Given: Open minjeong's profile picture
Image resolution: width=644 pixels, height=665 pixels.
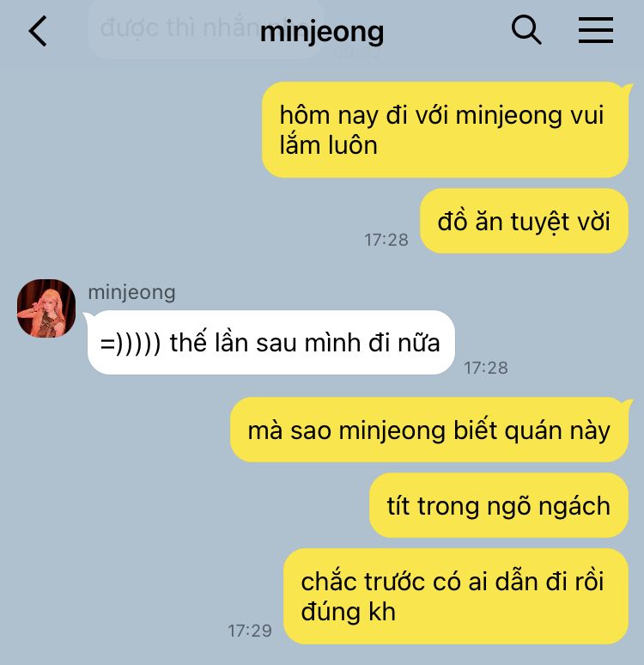Looking at the screenshot, I should pyautogui.click(x=46, y=308).
